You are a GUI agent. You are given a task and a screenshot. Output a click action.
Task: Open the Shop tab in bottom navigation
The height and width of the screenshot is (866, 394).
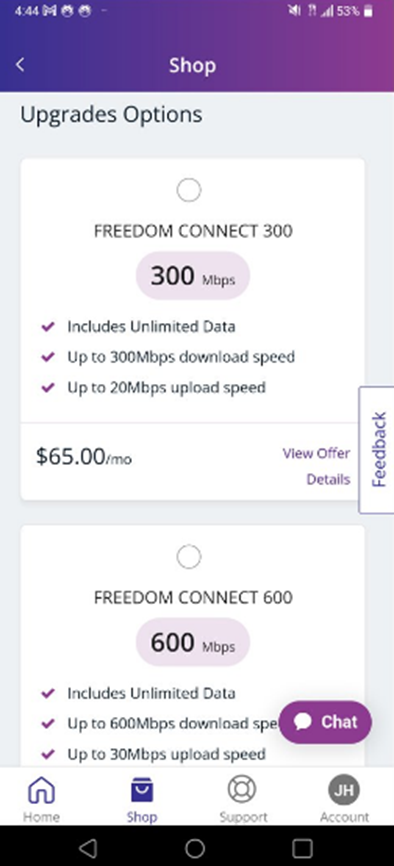[x=142, y=799]
